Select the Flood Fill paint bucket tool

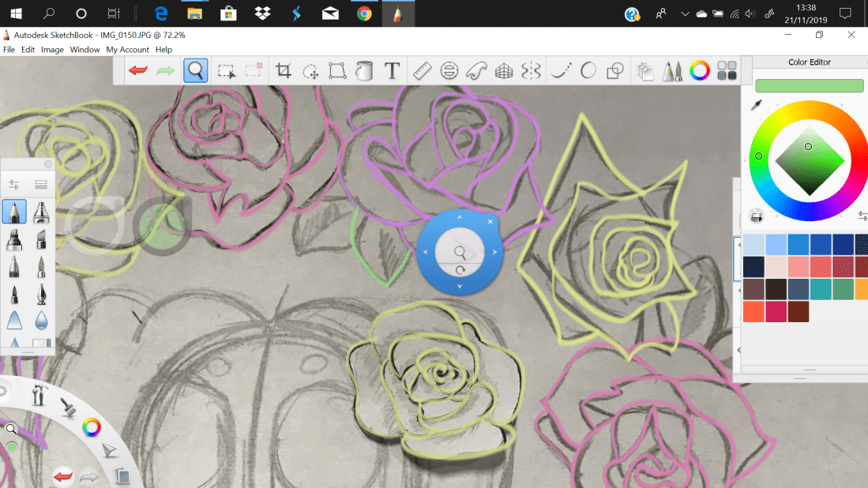click(x=363, y=71)
